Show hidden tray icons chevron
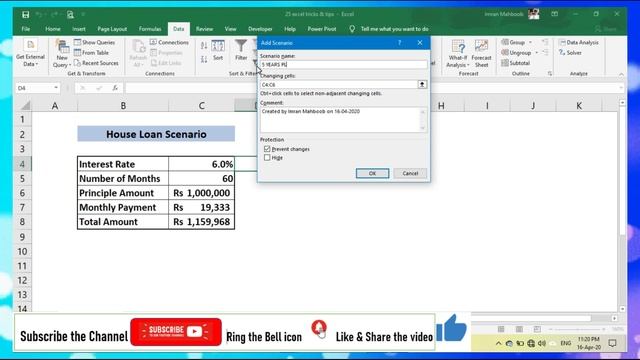 click(x=498, y=344)
